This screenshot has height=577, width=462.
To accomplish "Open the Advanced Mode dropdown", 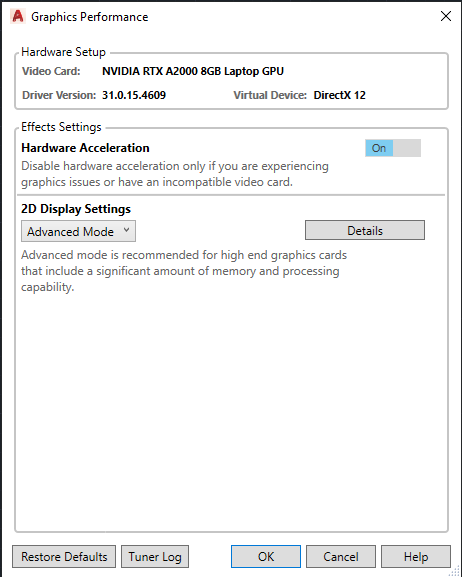I will (78, 231).
